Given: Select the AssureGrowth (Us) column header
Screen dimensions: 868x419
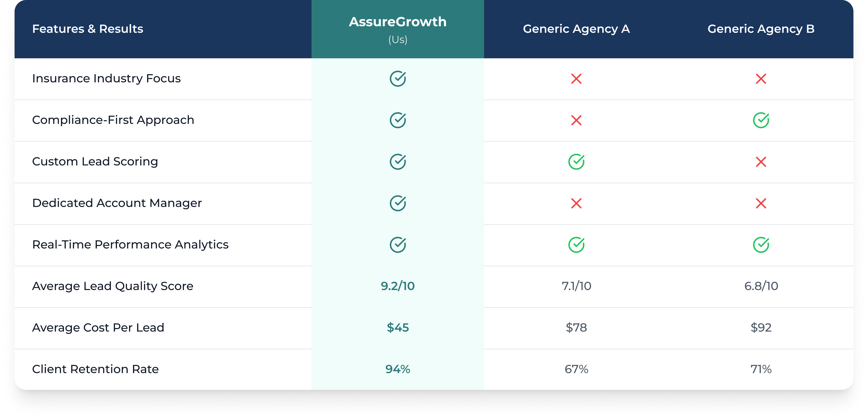Looking at the screenshot, I should coord(398,29).
